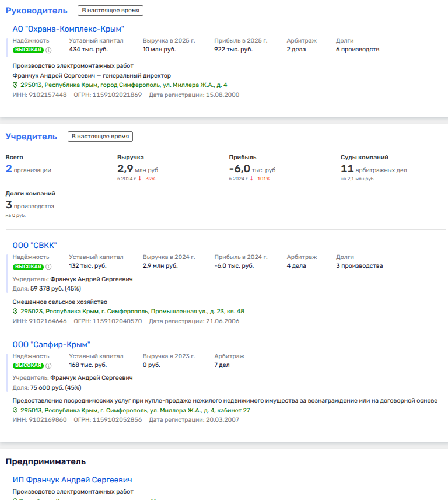Click map pin icon beside Сапфир-Крым address

[x=15, y=410]
